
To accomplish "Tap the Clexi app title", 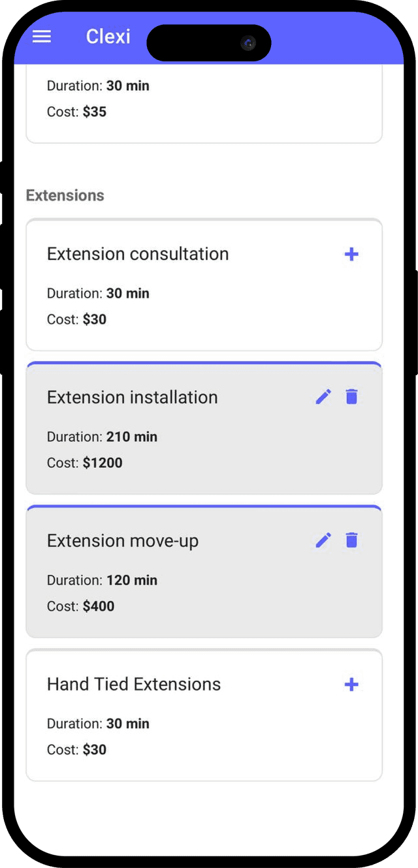I will [x=108, y=37].
